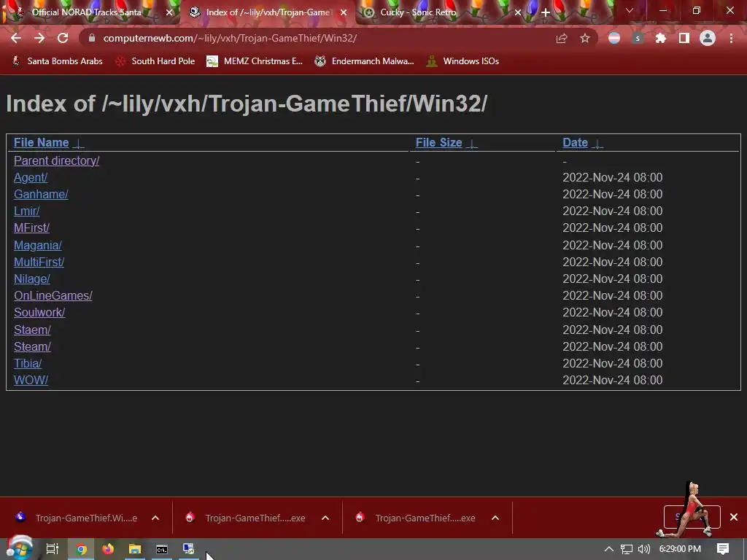Select the Index of Trojan-GameThief tab
Screen dimensions: 747x560
pyautogui.click(x=267, y=12)
